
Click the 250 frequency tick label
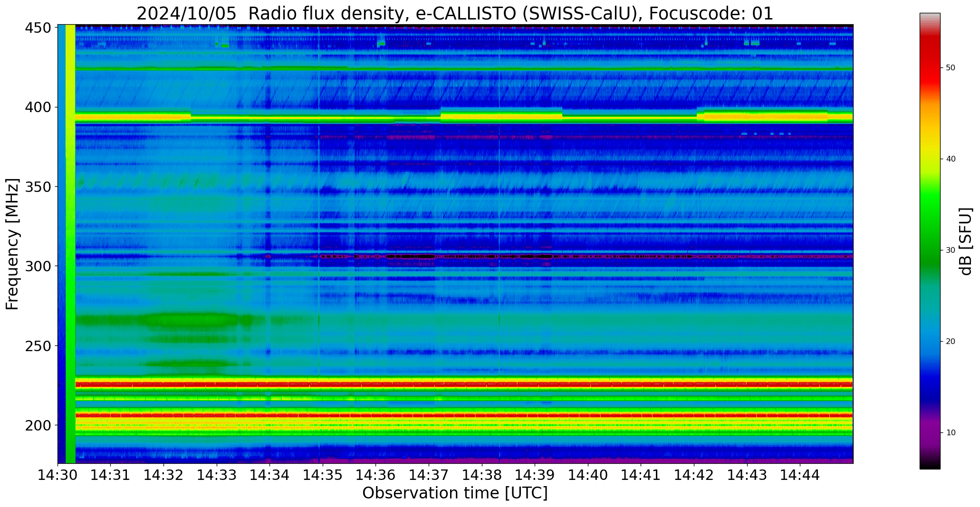38,346
